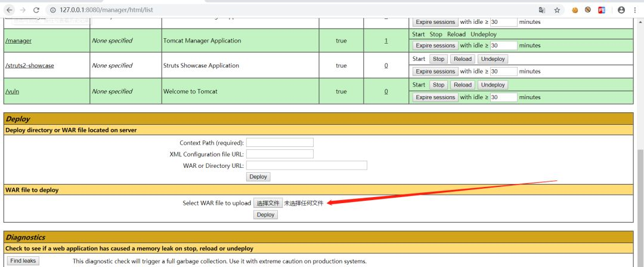644x267 pixels.
Task: Expire sessions for struts2-showcase
Action: pyautogui.click(x=435, y=72)
